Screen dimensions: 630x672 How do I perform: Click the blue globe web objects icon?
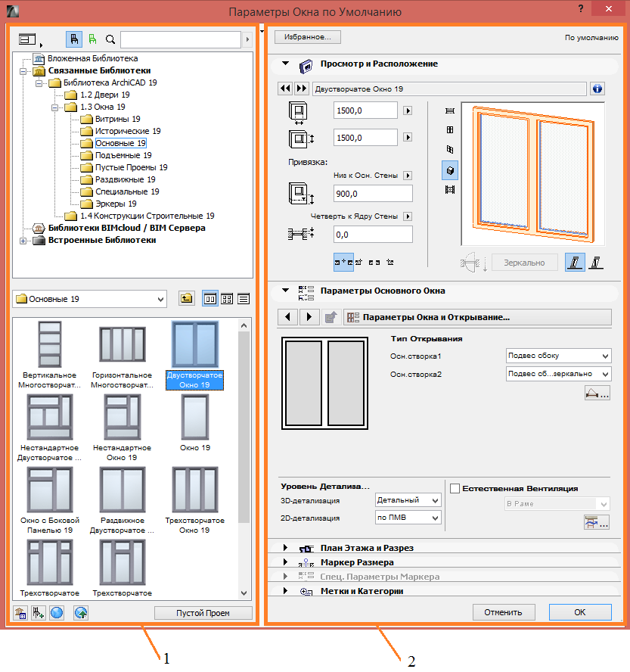(x=57, y=613)
